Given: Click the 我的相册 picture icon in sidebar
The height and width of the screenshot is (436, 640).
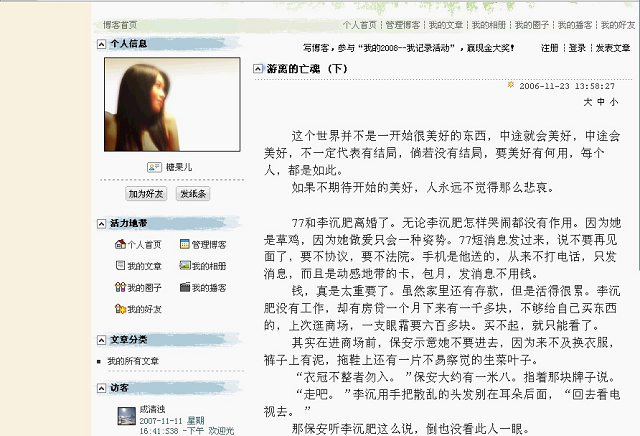Looking at the screenshot, I should (185, 265).
